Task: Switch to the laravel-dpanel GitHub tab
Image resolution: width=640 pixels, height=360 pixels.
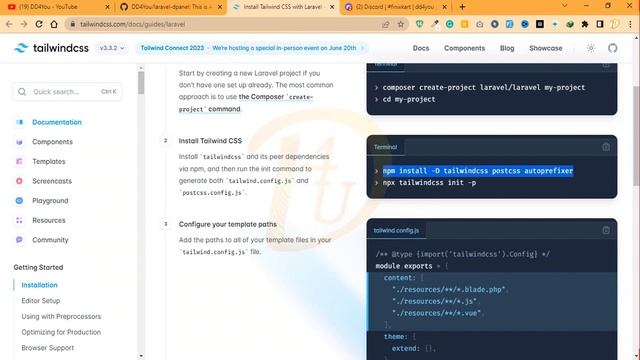Action: click(x=170, y=7)
